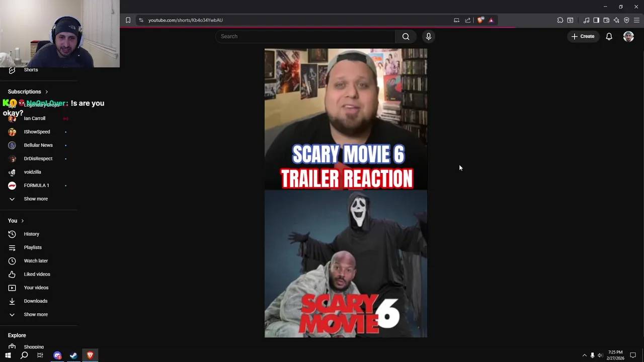Click the bookmark icon in the address bar

tap(128, 20)
